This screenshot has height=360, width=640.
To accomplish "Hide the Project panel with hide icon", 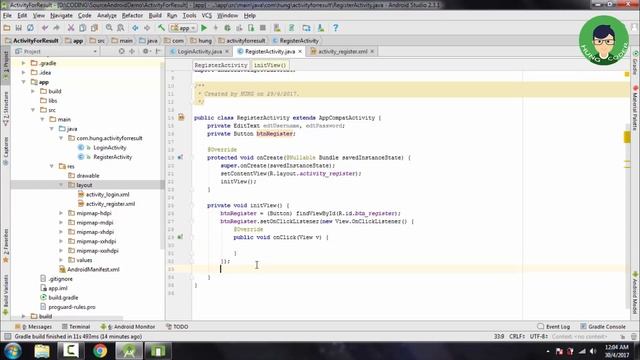I will tap(158, 51).
